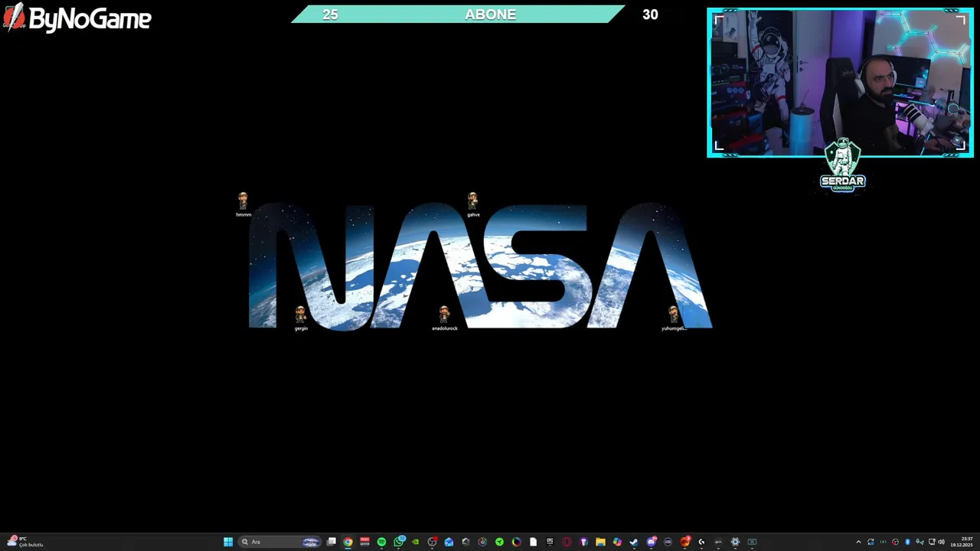The width and height of the screenshot is (980, 551).
Task: Click the ABONE subscriber goal bar
Action: point(458,14)
